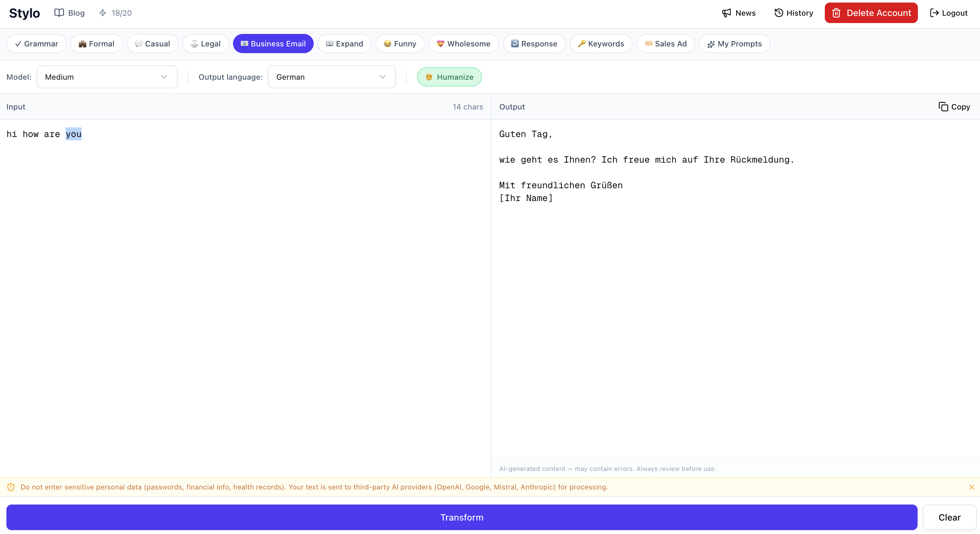Open the Output language dropdown

[x=331, y=77]
